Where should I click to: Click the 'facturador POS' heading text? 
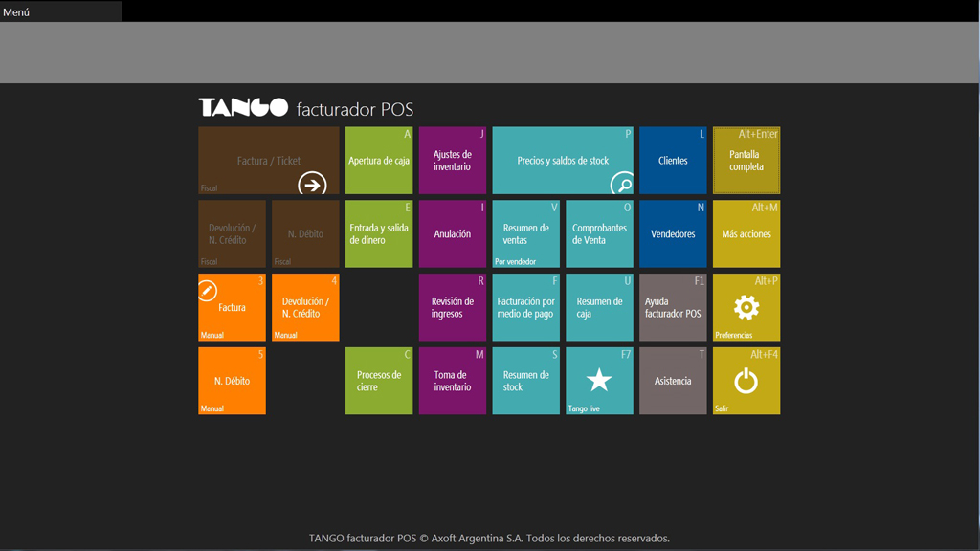tap(355, 109)
